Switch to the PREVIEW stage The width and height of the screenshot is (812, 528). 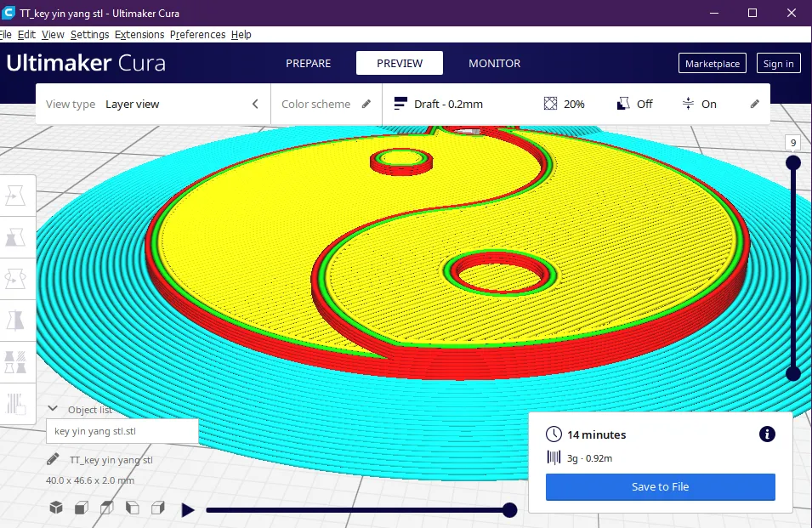(400, 63)
